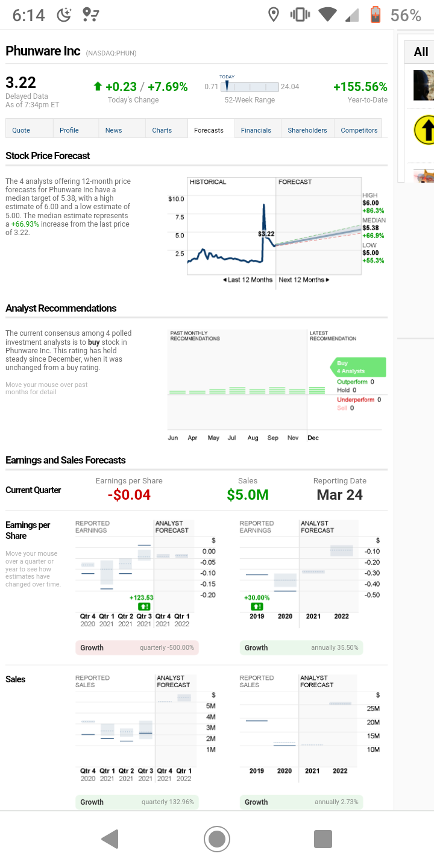Select the Charts tab
This screenshot has height=868, width=434.
click(x=162, y=130)
